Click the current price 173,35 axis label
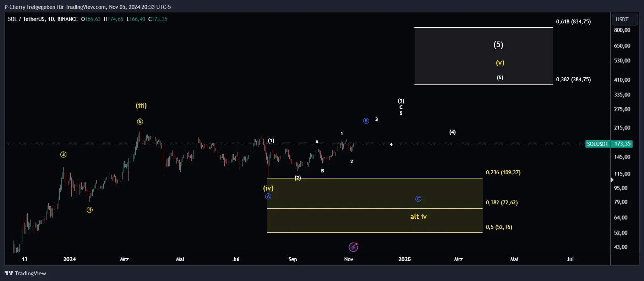 pos(622,144)
